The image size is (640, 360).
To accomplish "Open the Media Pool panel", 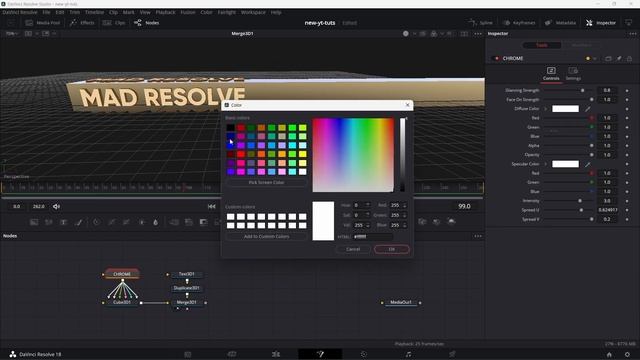I will 42,23.
